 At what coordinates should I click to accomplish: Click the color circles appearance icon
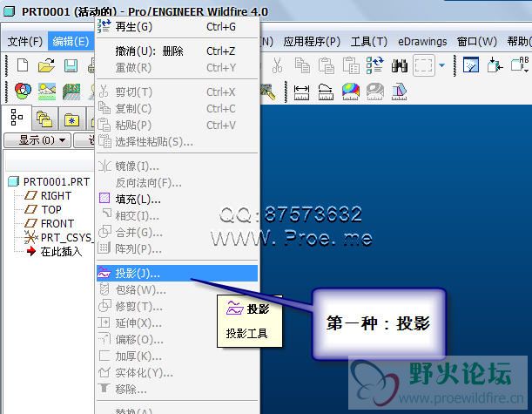point(23,91)
